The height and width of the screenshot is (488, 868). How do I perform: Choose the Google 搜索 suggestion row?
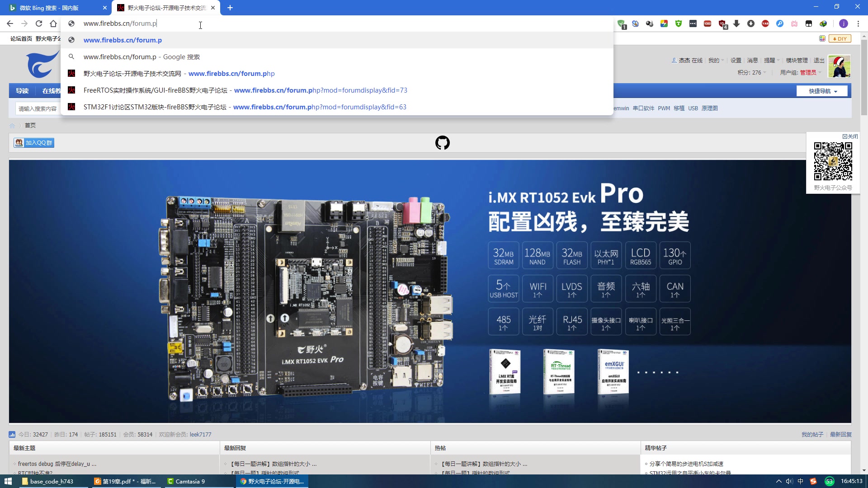click(x=337, y=57)
